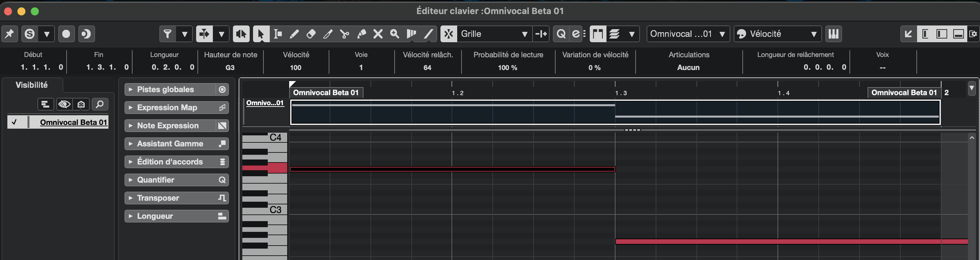Uncheck Omnivocal Beta 01 visibility checkmark
Image resolution: width=980 pixels, height=260 pixels.
click(x=14, y=122)
